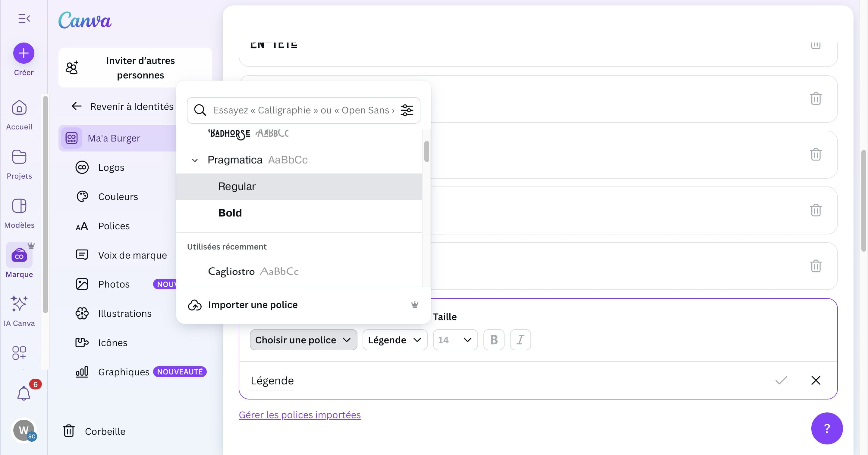Click the purple Créer plus button
The image size is (868, 455).
(x=24, y=53)
